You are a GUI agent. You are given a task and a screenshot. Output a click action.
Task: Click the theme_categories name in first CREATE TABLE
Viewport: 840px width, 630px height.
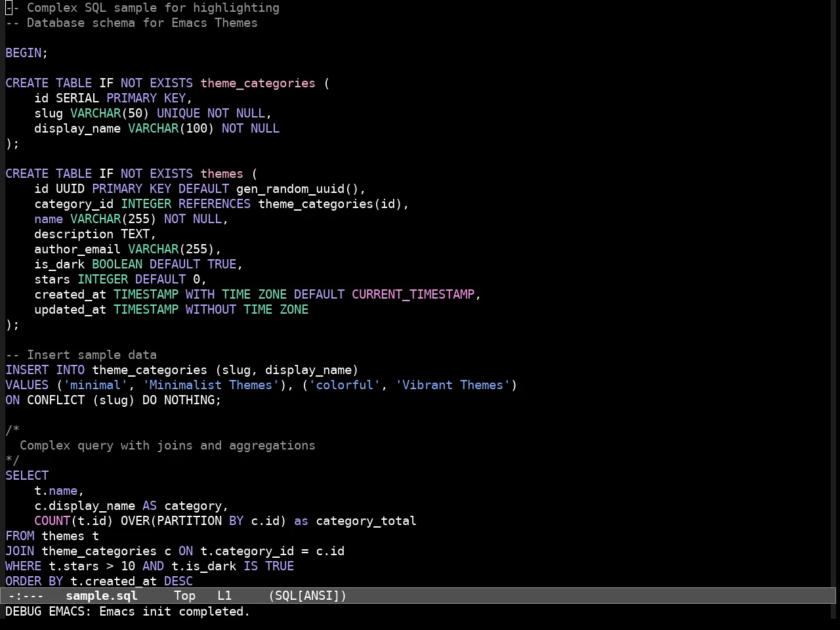point(258,83)
